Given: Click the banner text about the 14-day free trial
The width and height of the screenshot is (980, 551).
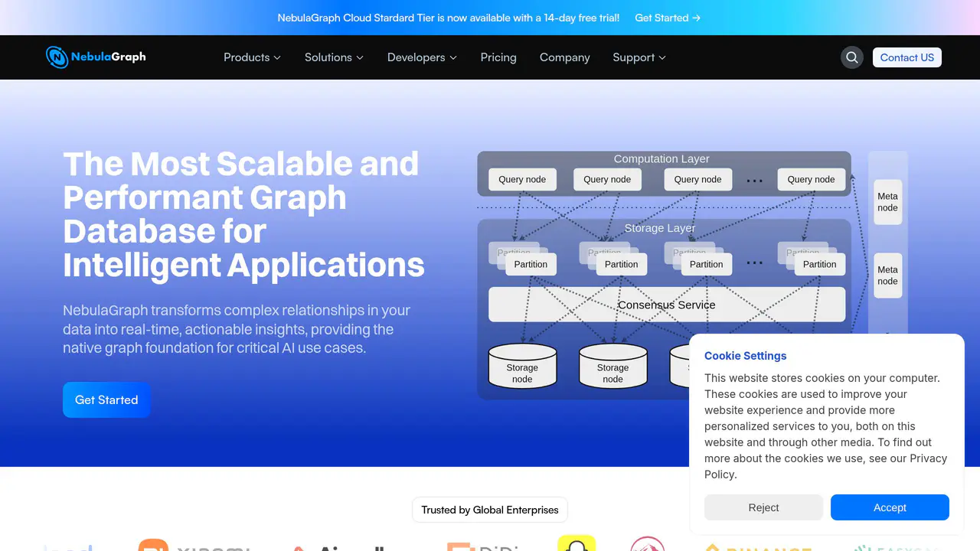Looking at the screenshot, I should coord(449,18).
